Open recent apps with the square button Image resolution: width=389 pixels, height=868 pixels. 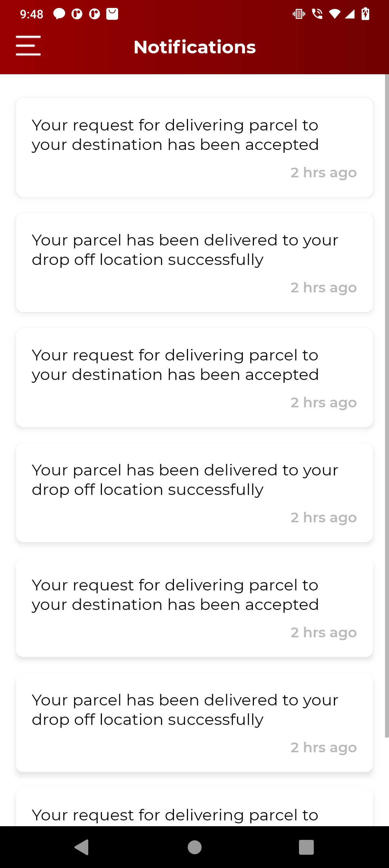point(306,847)
